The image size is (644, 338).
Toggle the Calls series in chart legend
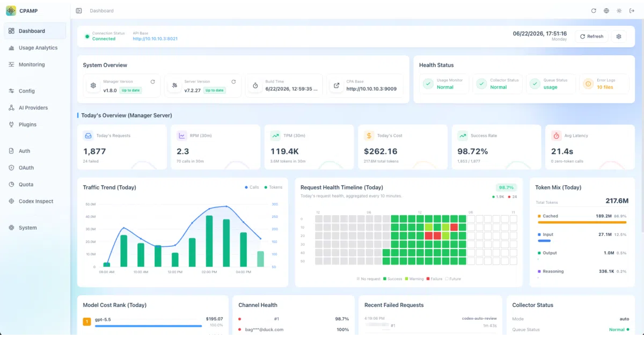pyautogui.click(x=252, y=187)
